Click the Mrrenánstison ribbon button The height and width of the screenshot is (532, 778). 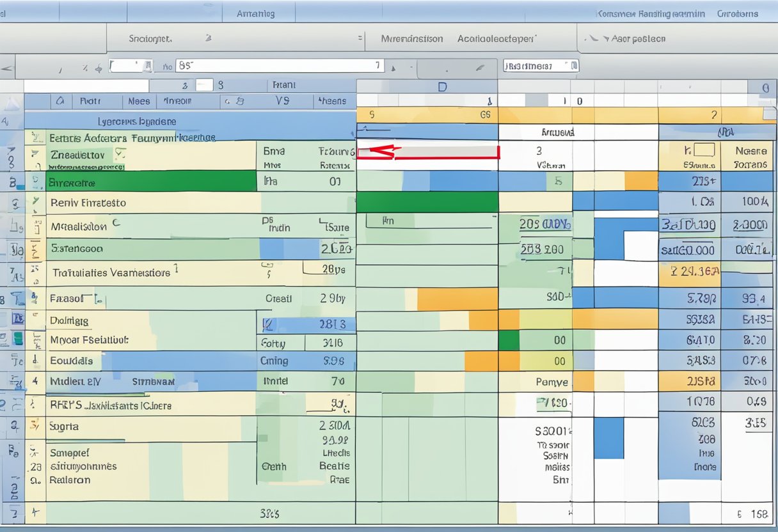[411, 39]
